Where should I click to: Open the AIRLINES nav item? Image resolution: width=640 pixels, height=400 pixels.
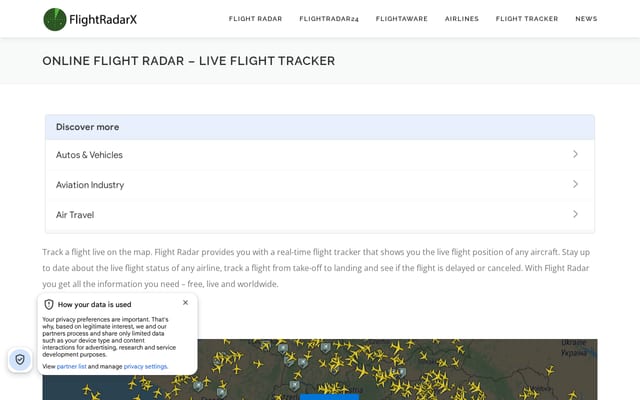(x=462, y=19)
